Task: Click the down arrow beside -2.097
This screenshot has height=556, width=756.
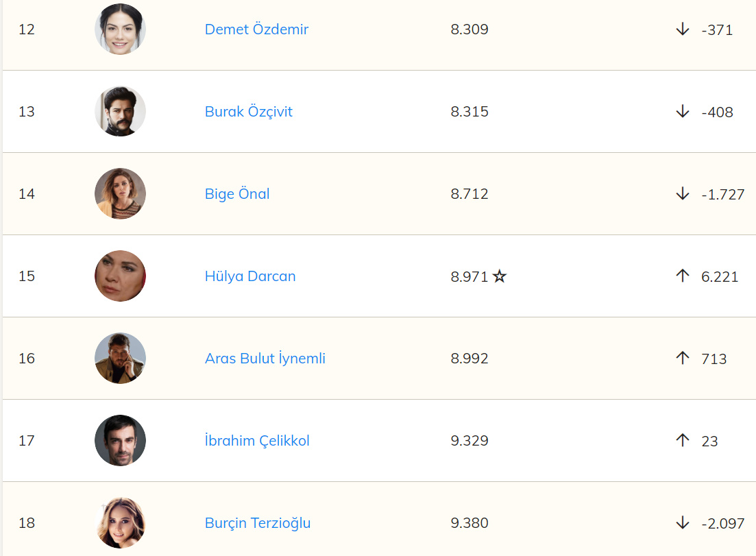Action: click(682, 523)
